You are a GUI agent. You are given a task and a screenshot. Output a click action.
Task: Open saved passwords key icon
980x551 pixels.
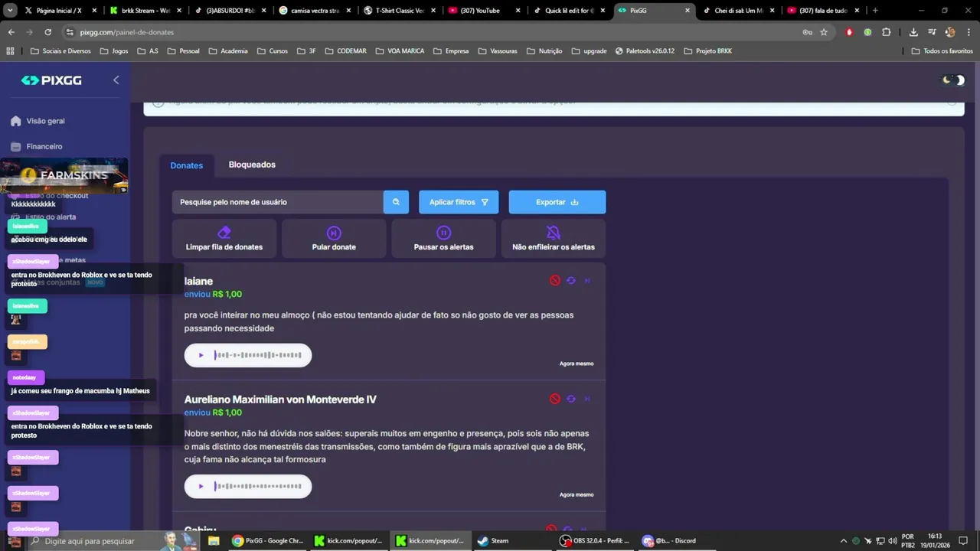point(807,32)
